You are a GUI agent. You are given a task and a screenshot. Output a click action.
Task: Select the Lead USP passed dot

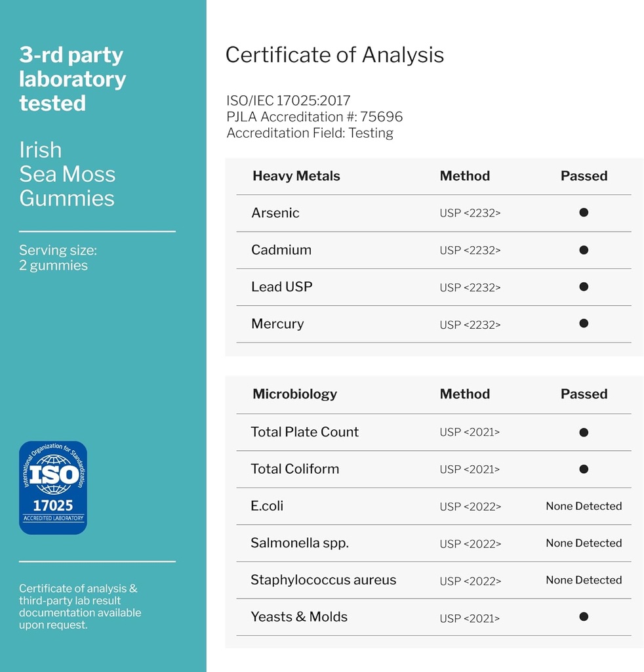(584, 287)
